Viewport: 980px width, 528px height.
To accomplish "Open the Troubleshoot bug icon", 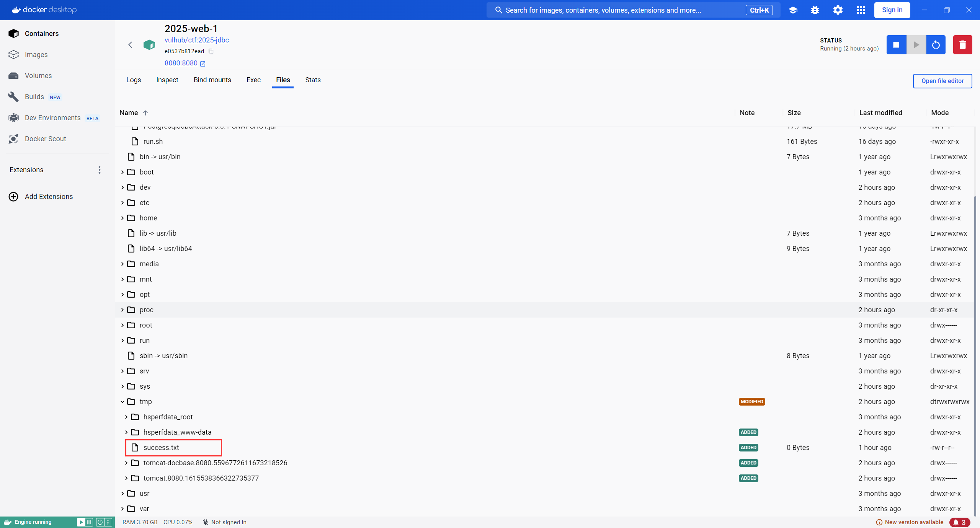I will 815,10.
